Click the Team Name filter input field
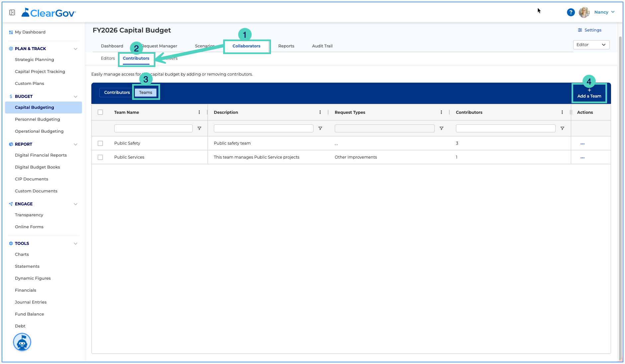The width and height of the screenshot is (625, 364). [x=153, y=128]
